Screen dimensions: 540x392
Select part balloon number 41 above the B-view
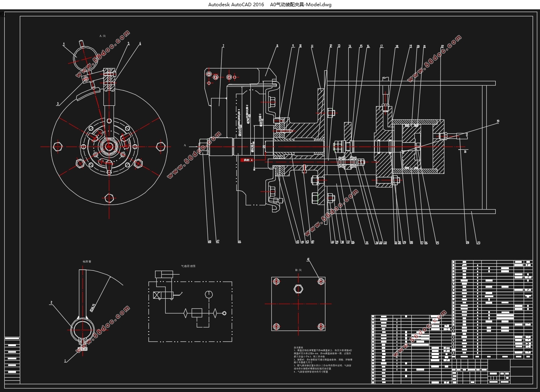(308, 259)
